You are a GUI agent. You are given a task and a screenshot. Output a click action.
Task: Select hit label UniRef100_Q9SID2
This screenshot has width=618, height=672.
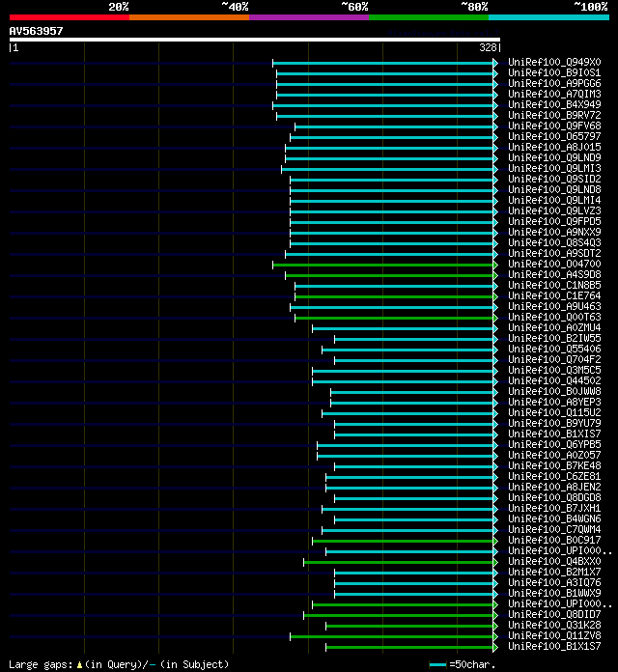554,179
